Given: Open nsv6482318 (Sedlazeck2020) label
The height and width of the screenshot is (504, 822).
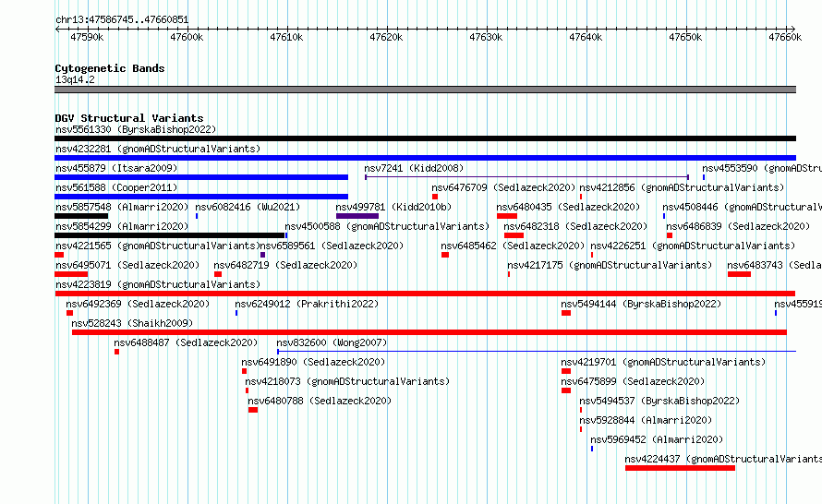Looking at the screenshot, I should coord(575,226).
